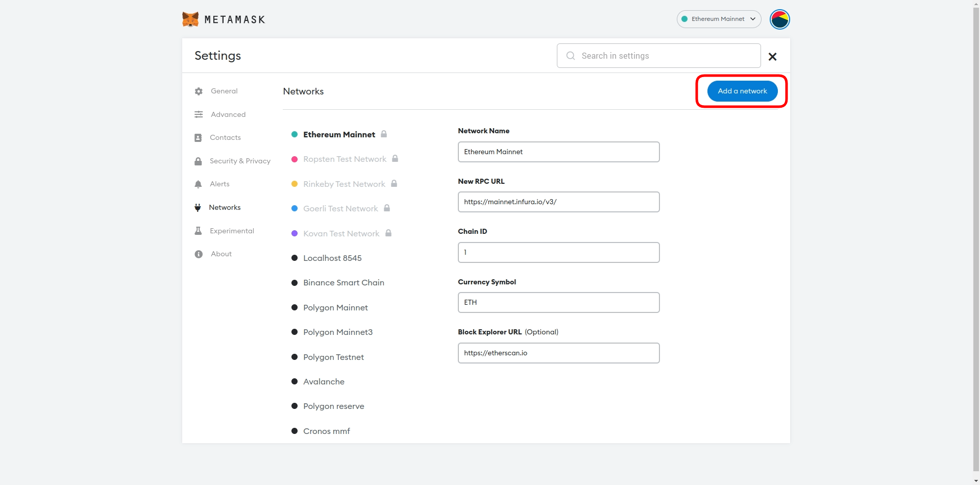Image resolution: width=980 pixels, height=485 pixels.
Task: Open Advanced settings tab
Action: pyautogui.click(x=228, y=114)
